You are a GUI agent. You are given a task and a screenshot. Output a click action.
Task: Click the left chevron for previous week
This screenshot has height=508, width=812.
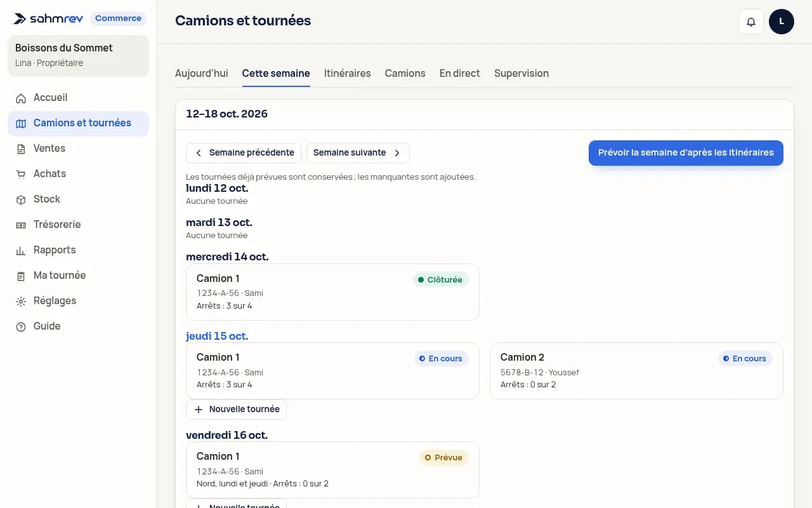(x=199, y=153)
